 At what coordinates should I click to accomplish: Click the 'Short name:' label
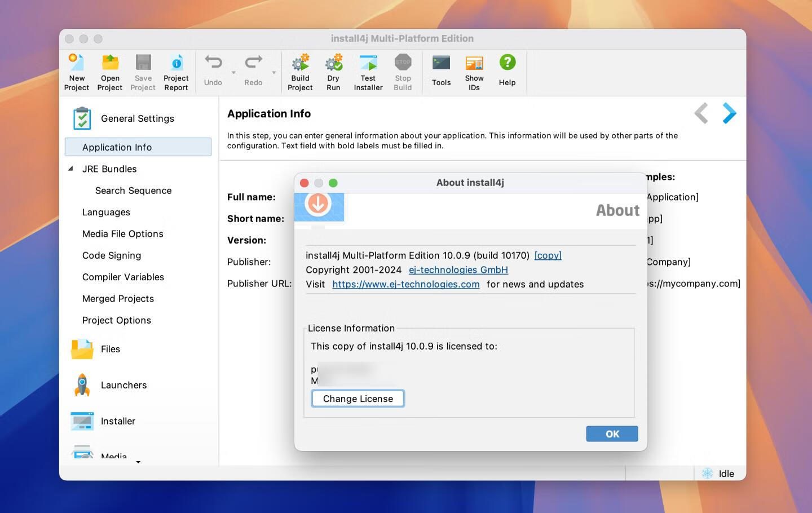(x=255, y=219)
